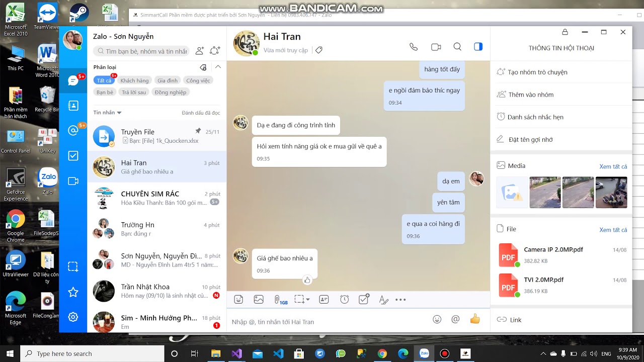644x362 pixels.
Task: Open the second media thumbnail showing a street
Action: (545, 192)
